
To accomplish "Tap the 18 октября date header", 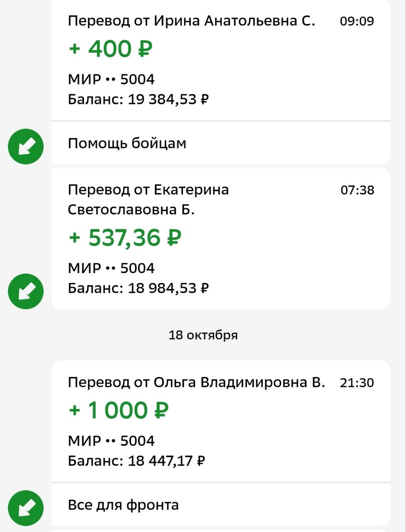I will click(x=203, y=335).
